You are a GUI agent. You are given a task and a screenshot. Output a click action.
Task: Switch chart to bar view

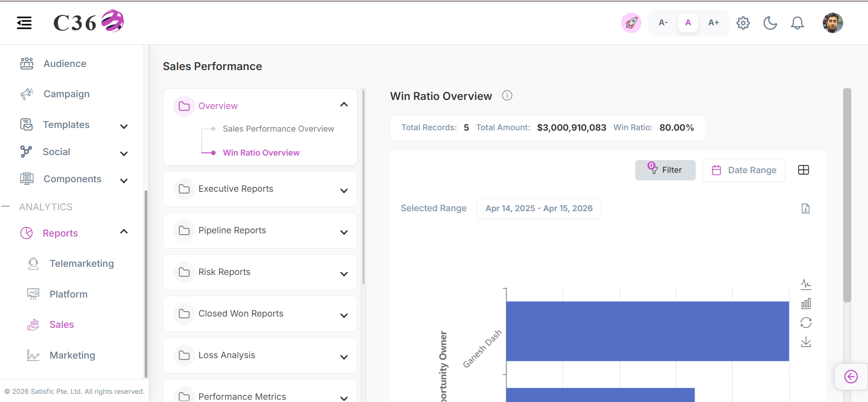[806, 303]
